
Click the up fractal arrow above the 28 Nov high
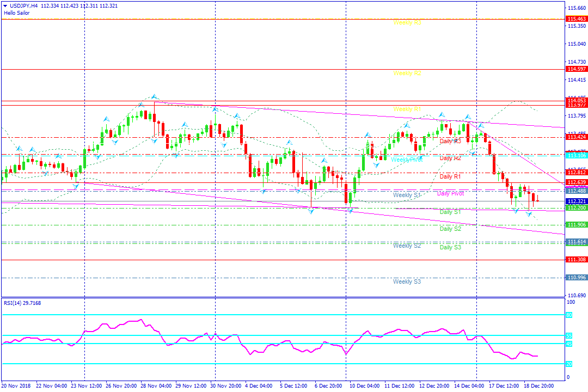coord(154,96)
